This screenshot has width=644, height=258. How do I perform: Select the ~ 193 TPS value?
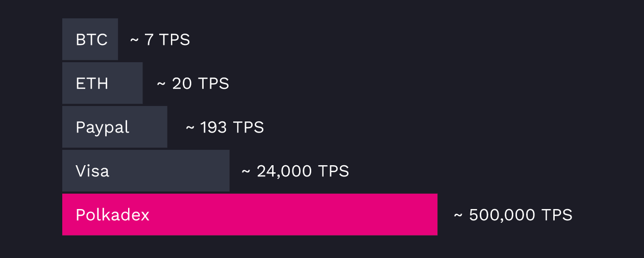point(225,127)
